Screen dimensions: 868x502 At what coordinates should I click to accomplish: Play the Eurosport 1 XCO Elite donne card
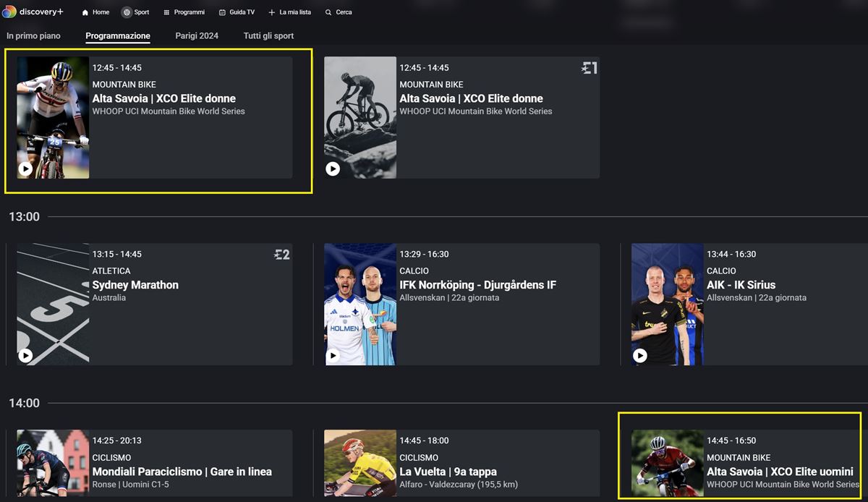pos(333,169)
